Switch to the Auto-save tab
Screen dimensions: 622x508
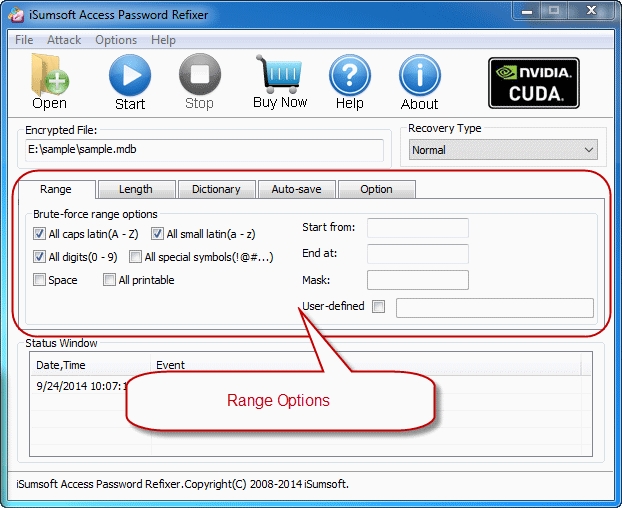click(297, 189)
